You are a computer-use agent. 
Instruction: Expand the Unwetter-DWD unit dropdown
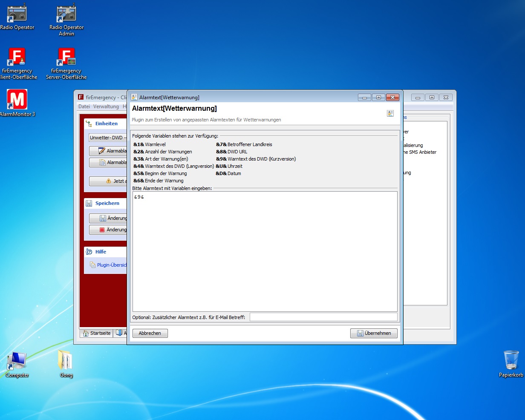(x=108, y=138)
